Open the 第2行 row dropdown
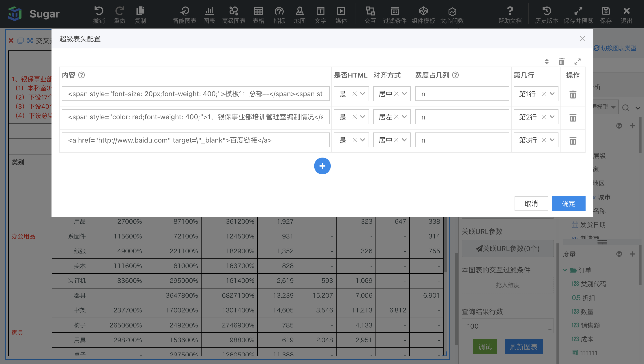Image resolution: width=644 pixels, height=364 pixels. point(552,117)
